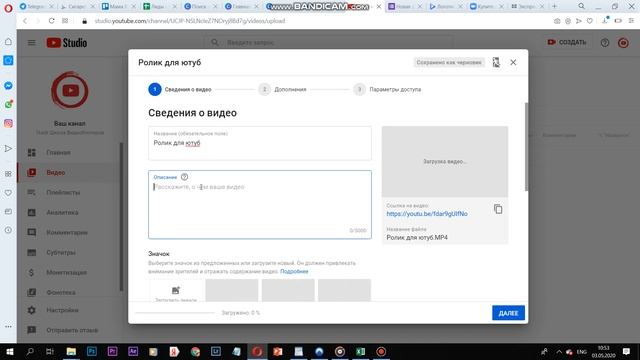This screenshot has width=640, height=360.
Task: Show hidden system tray icons
Action: tap(559, 351)
